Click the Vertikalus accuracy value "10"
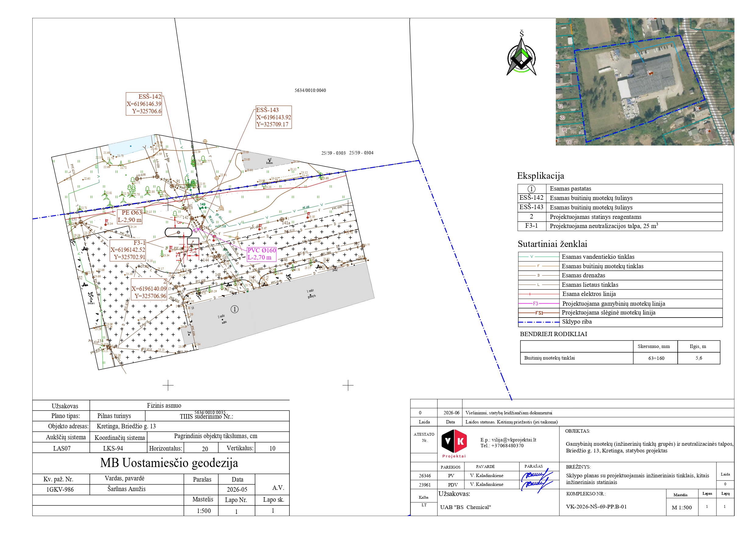The height and width of the screenshot is (534, 756). [272, 448]
